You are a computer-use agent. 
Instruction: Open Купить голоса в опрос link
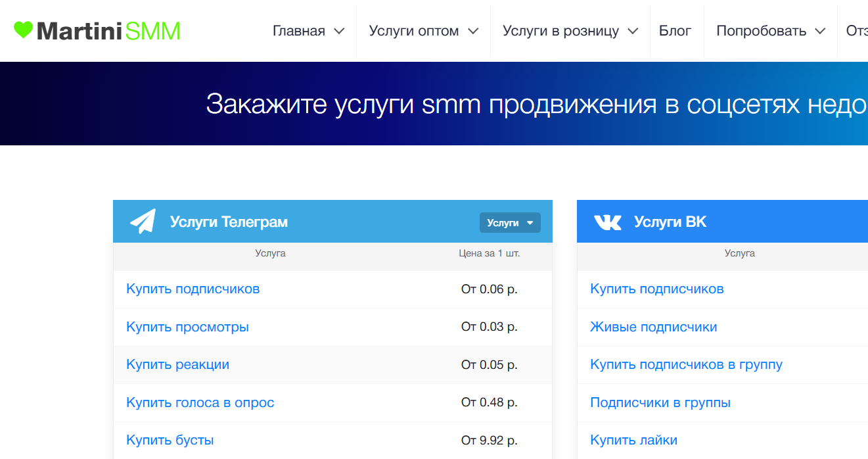pyautogui.click(x=200, y=402)
